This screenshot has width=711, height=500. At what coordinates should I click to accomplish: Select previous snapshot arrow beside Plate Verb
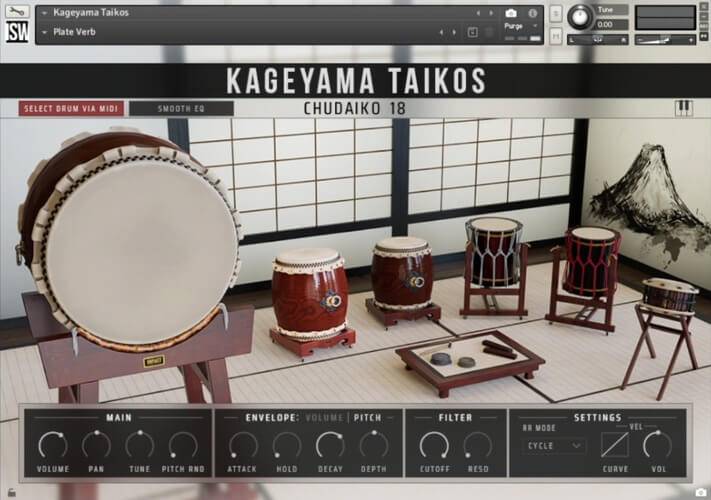[x=441, y=33]
